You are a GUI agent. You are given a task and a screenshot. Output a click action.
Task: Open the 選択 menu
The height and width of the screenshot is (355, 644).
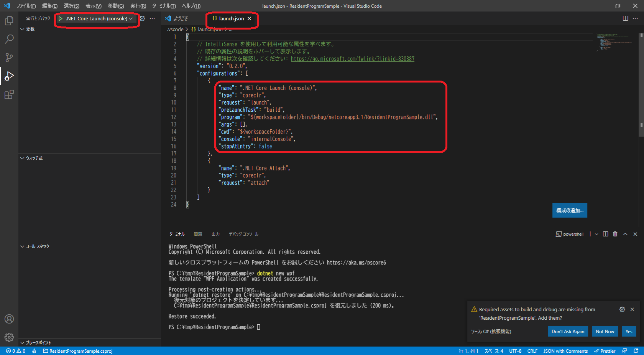pos(72,6)
